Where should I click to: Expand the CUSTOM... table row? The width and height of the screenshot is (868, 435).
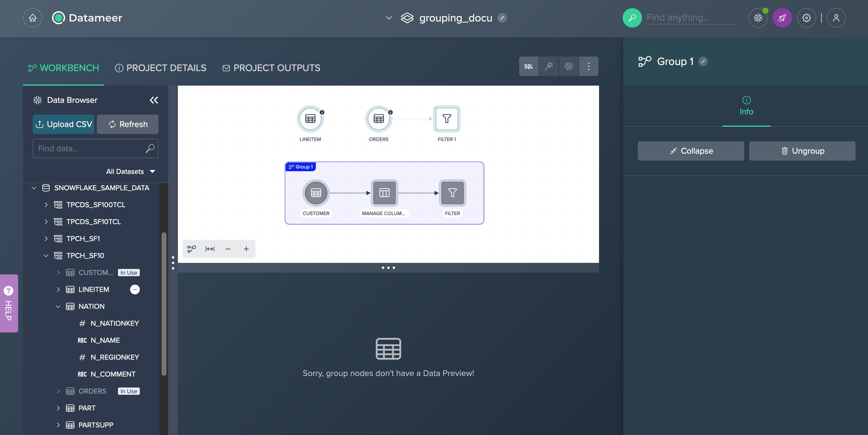click(58, 273)
